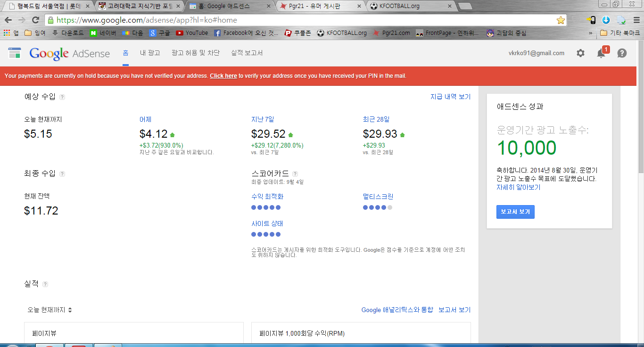Open the 내 광고 tab

(x=150, y=53)
